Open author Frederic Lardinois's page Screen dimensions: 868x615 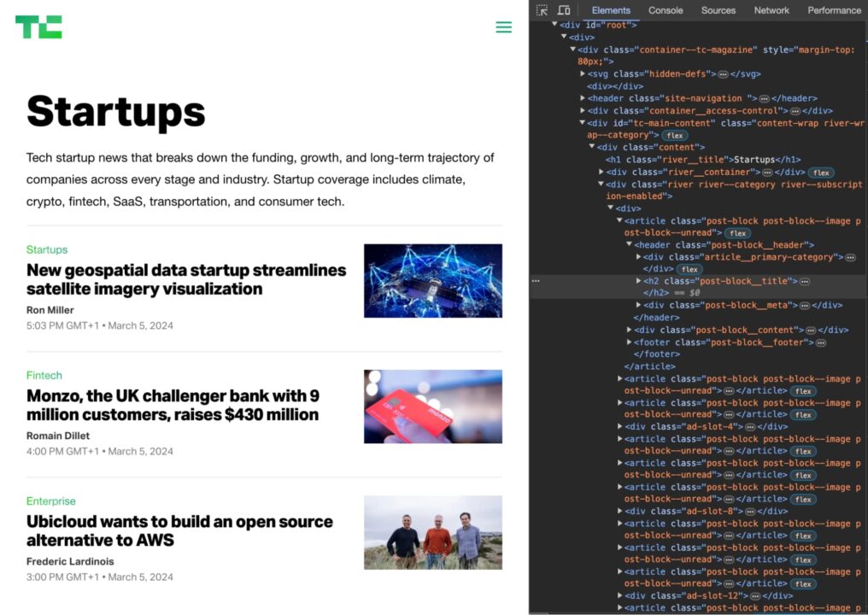(70, 561)
